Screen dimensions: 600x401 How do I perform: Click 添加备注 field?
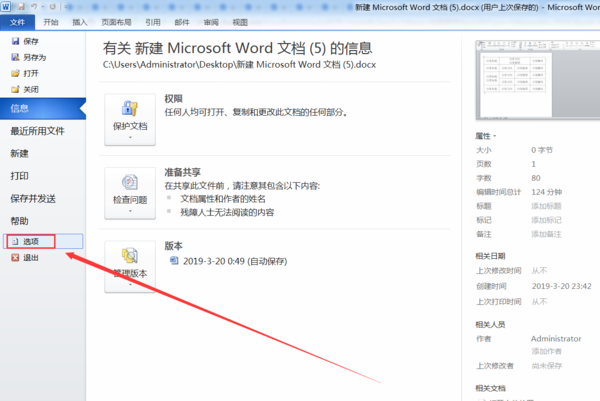pyautogui.click(x=546, y=234)
